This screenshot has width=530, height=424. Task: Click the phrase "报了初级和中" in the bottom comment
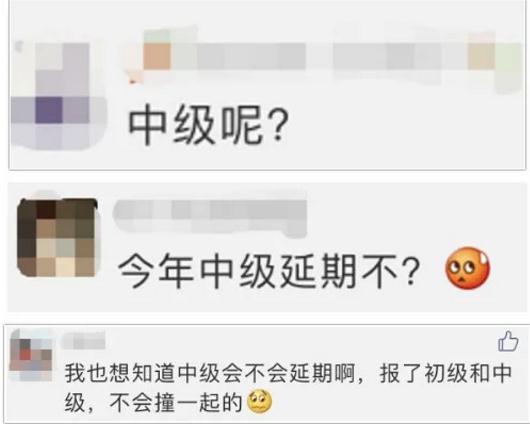[445, 374]
